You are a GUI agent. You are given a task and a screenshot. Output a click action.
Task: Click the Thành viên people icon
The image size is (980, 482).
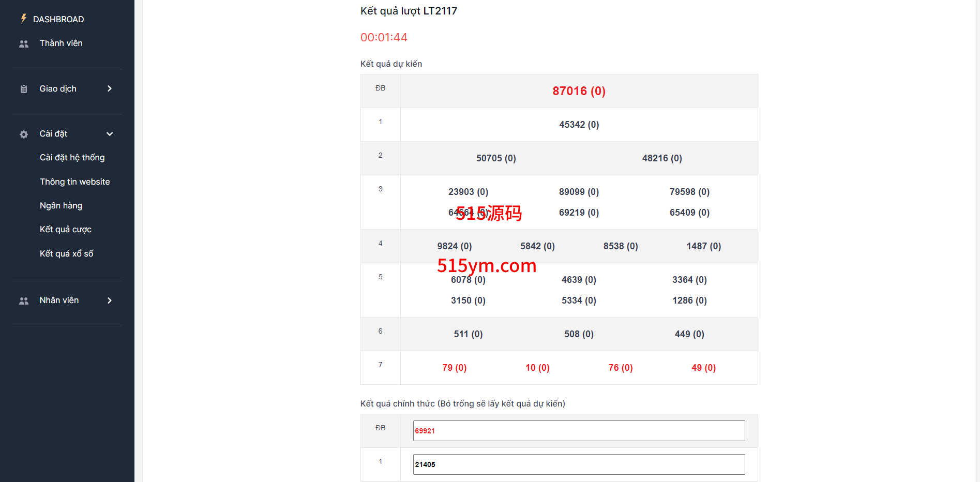point(24,44)
